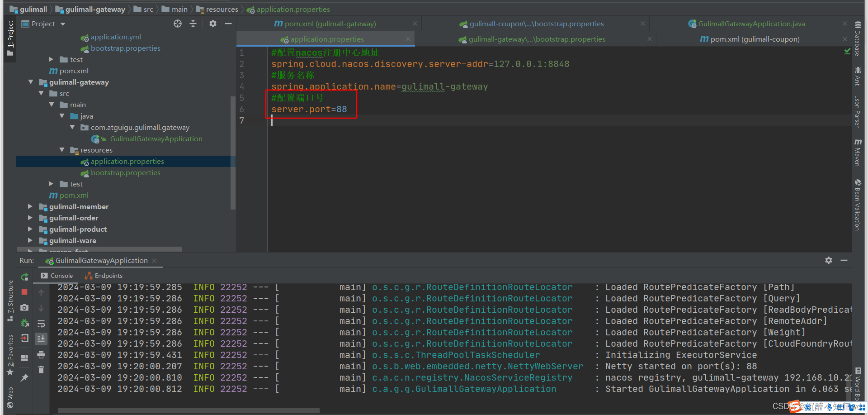The width and height of the screenshot is (868, 415).
Task: Select pom.xml under the gulimall-gateway module
Action: pos(74,195)
